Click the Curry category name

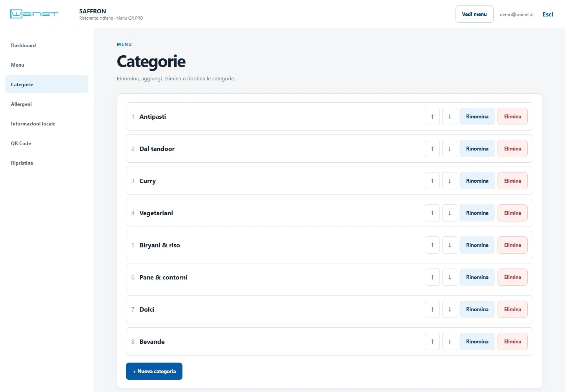click(x=148, y=181)
